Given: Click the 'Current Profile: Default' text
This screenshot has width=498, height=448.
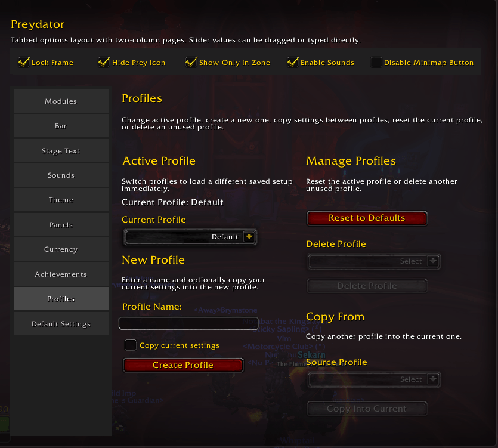Looking at the screenshot, I should [x=172, y=202].
